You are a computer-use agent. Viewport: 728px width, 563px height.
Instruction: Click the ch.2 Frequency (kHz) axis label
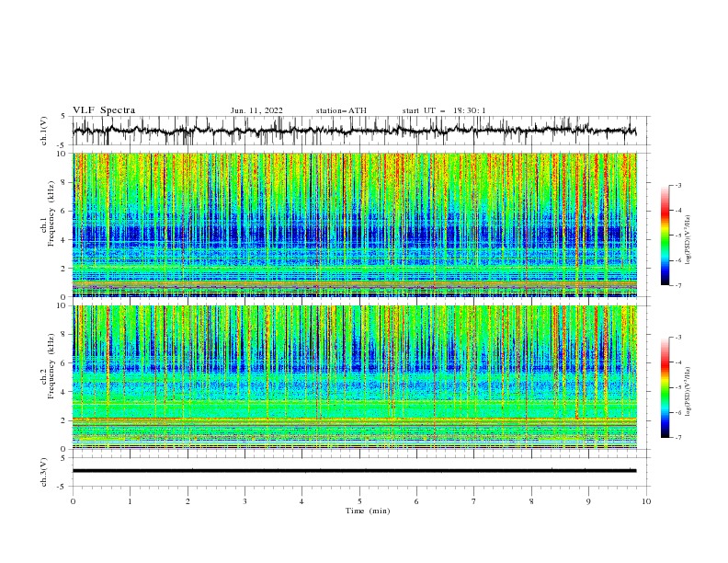pyautogui.click(x=48, y=365)
